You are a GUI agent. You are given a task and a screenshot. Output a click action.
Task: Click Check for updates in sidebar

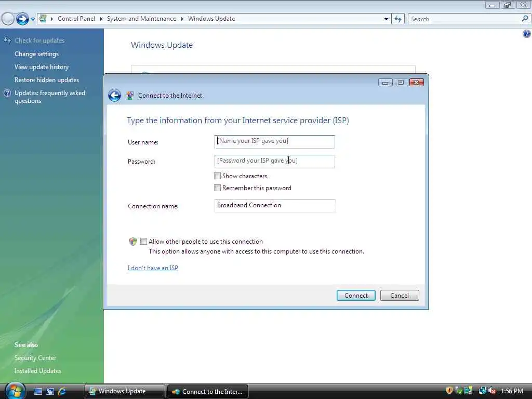pos(39,41)
